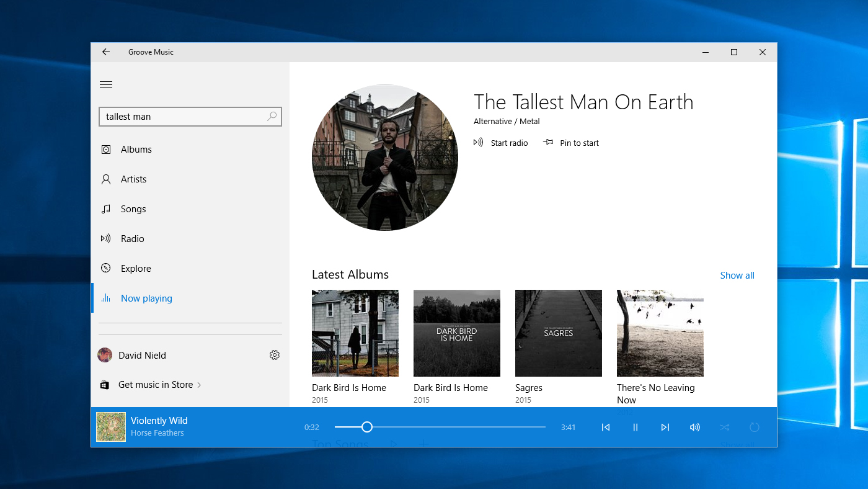The height and width of the screenshot is (489, 868).
Task: Click the song progress slider thumb
Action: coord(367,427)
